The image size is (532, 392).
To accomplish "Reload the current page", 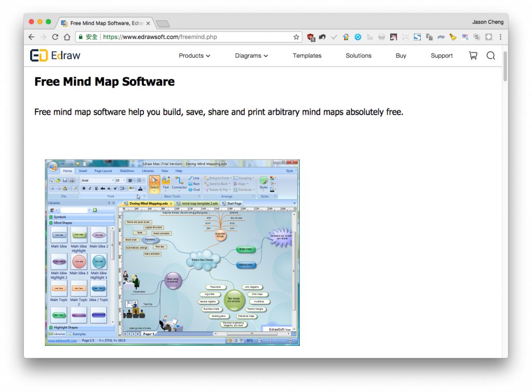I will (55, 37).
